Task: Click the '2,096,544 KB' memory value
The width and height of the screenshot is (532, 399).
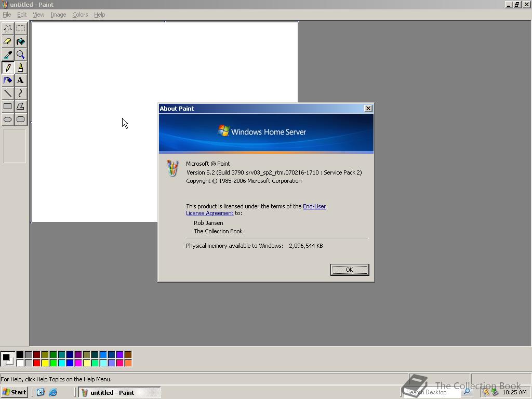Action: [305, 246]
